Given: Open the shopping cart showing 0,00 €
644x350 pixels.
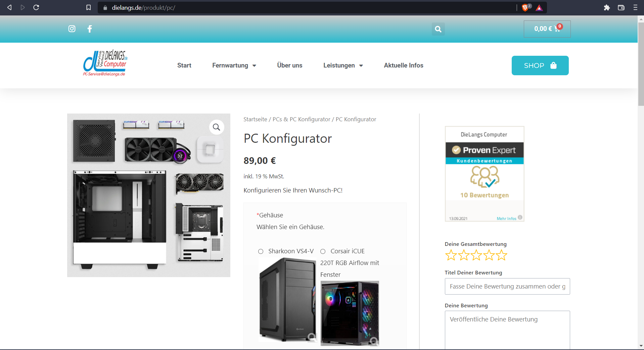Looking at the screenshot, I should 547,29.
